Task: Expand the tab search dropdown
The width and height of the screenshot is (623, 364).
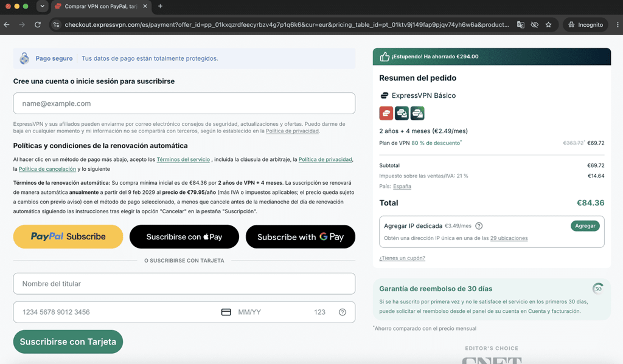Action: [42, 6]
